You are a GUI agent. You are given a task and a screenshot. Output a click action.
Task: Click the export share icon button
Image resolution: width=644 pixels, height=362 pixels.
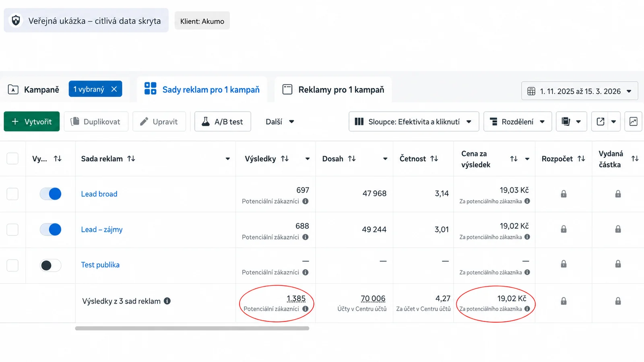(600, 121)
